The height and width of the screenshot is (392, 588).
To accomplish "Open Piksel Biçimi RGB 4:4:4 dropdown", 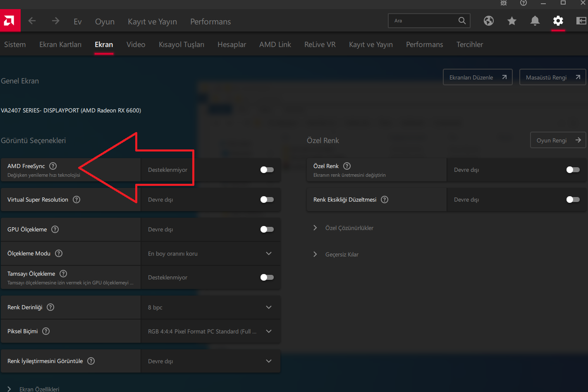I will [211, 331].
